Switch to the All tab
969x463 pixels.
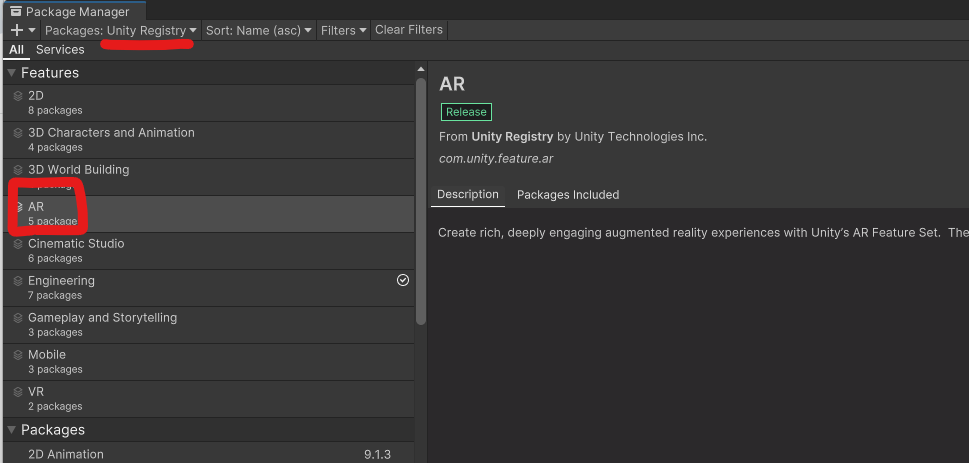[x=16, y=50]
